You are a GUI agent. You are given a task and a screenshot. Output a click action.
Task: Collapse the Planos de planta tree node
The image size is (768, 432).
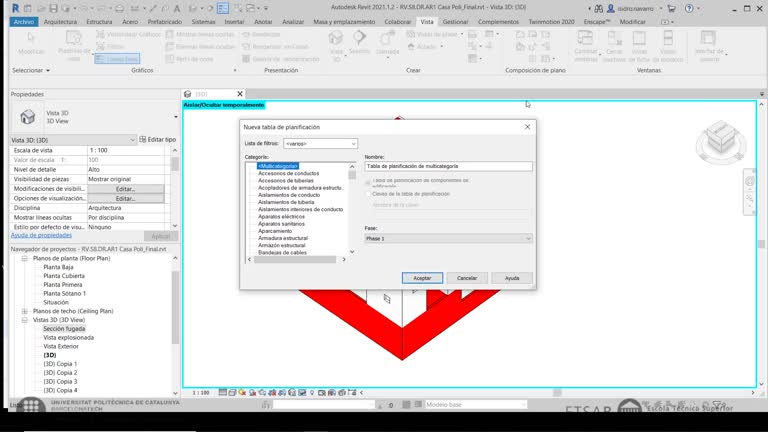click(23, 258)
